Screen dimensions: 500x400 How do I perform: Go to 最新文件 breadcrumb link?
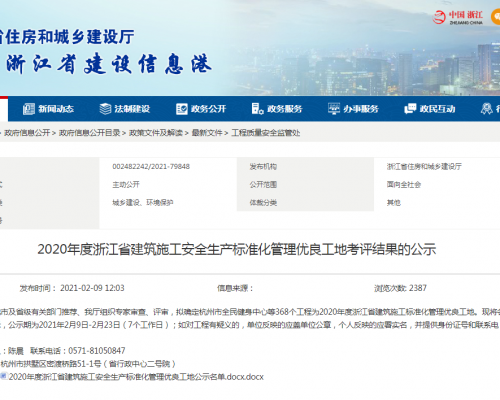(207, 133)
